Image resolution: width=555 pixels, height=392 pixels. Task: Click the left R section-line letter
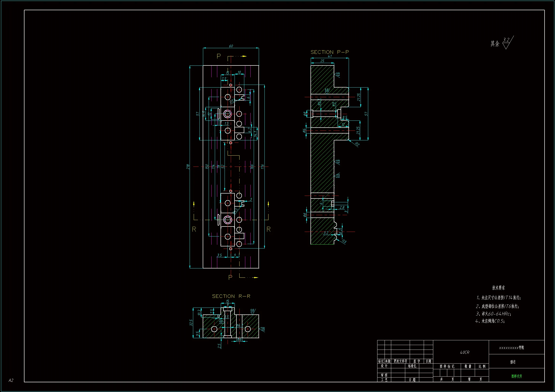coord(194,229)
